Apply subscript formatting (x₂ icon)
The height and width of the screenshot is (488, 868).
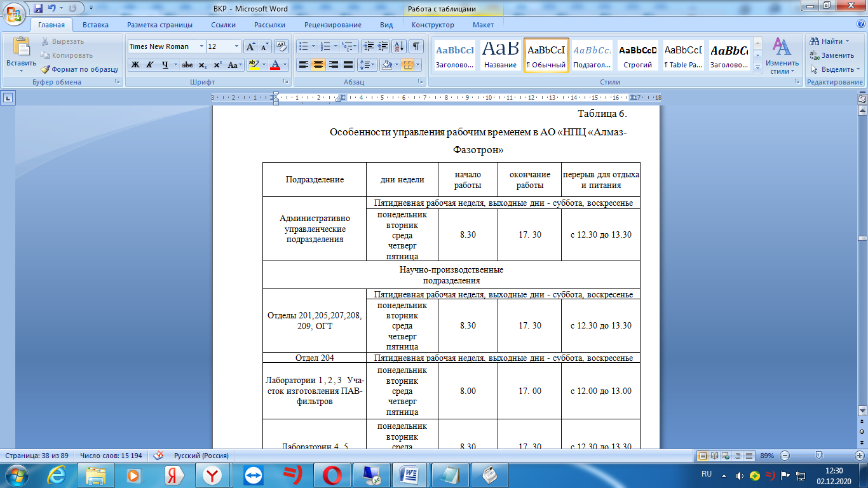[203, 65]
